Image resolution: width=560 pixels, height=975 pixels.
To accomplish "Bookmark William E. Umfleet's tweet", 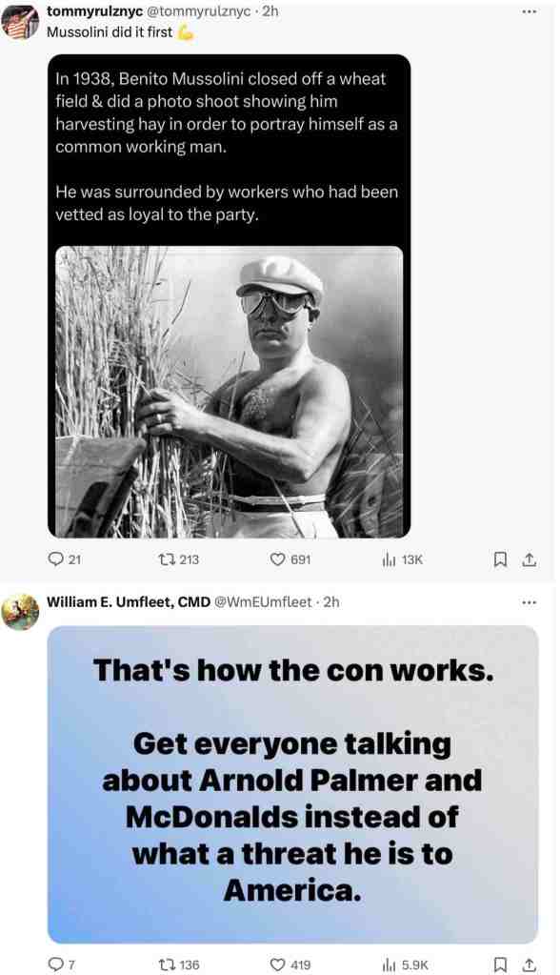I will click(500, 965).
